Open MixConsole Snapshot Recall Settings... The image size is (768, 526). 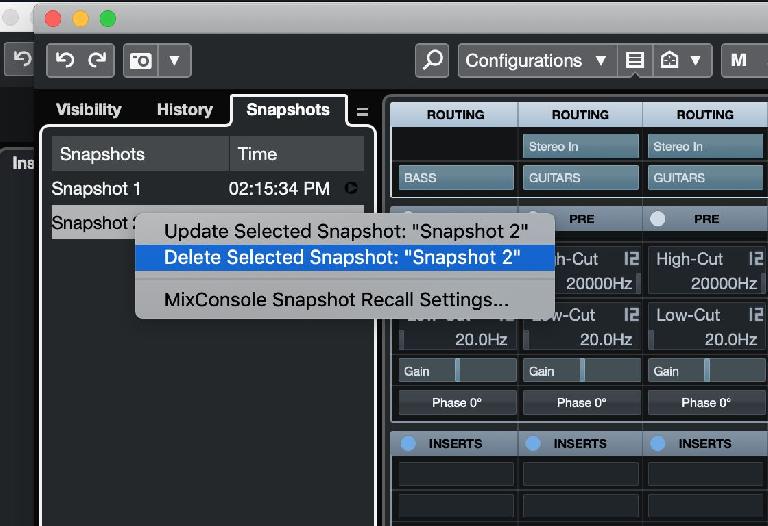[345, 299]
